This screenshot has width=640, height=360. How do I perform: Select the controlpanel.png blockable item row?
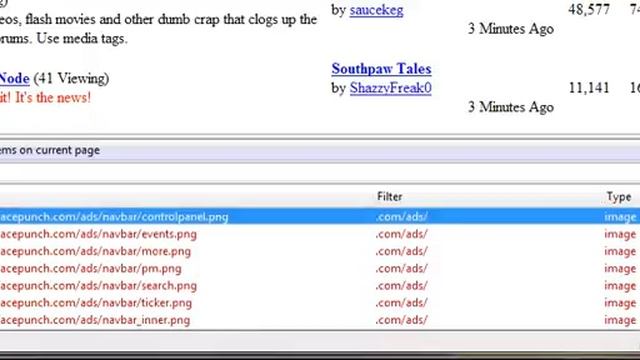click(320, 217)
